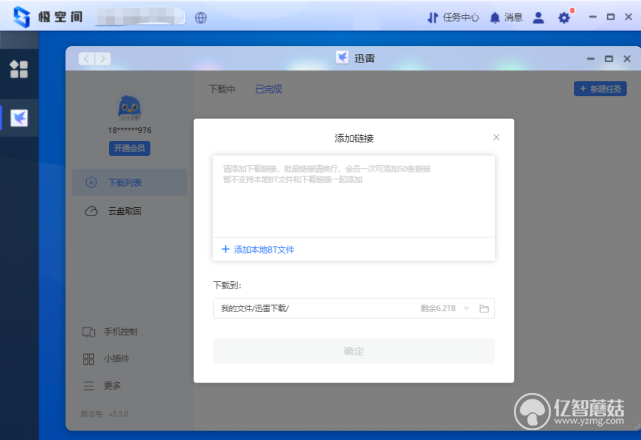Close the 添加链接 dialog
The height and width of the screenshot is (440, 641).
(x=496, y=137)
